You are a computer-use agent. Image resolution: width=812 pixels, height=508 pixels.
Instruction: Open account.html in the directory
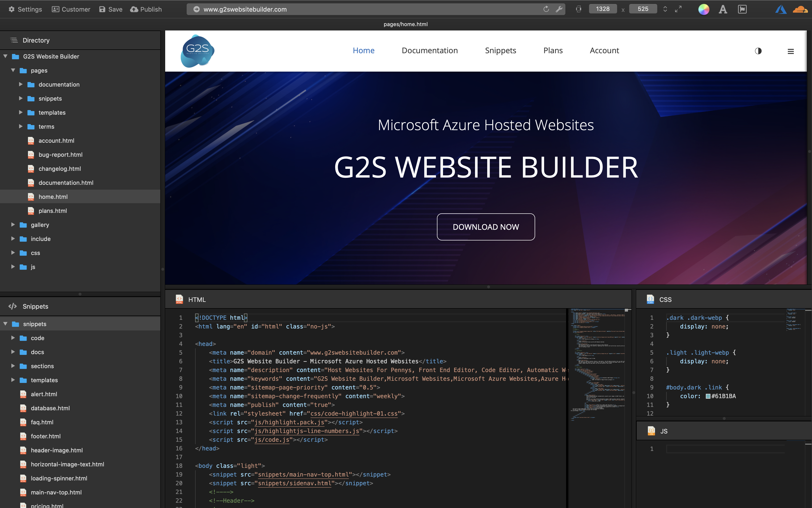click(56, 141)
